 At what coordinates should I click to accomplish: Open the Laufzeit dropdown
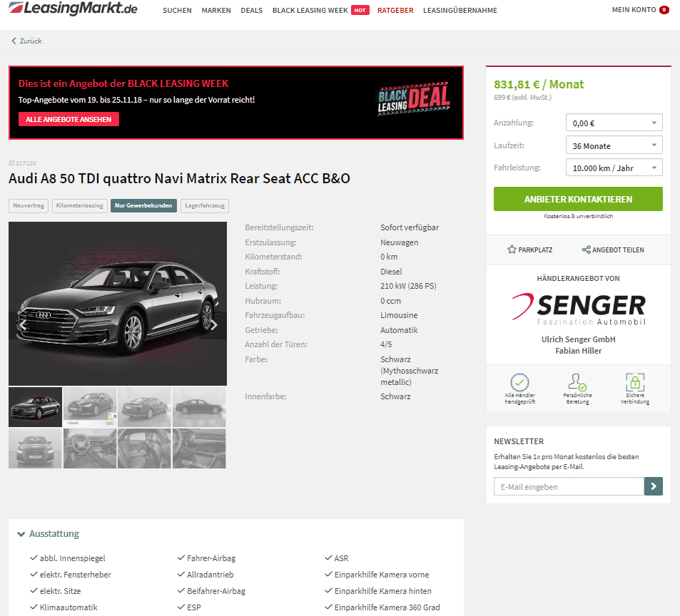(x=614, y=145)
